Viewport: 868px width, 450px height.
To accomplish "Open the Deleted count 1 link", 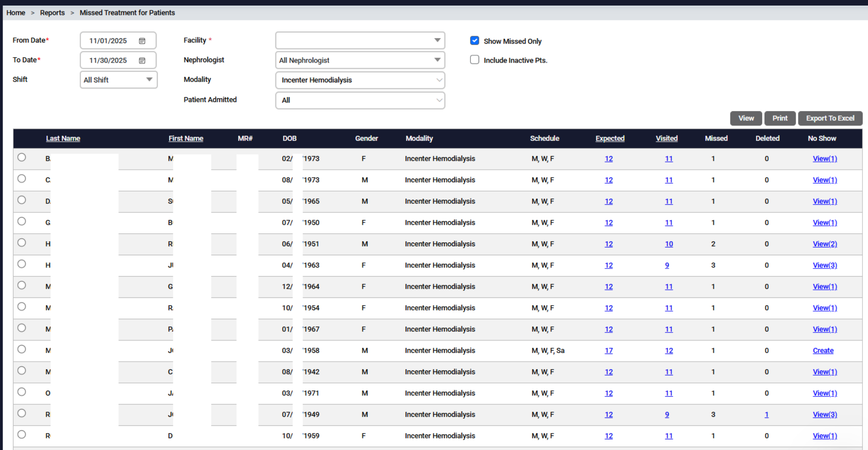I will [x=766, y=415].
